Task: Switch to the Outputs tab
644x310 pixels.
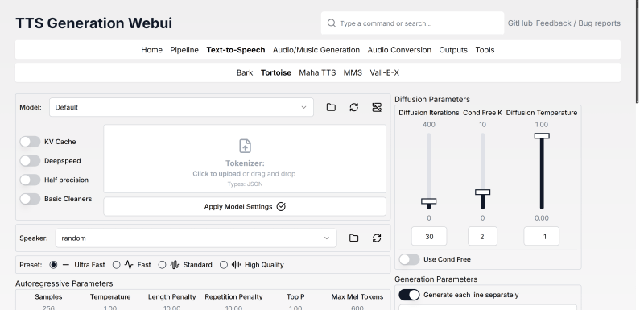Action: (x=453, y=50)
